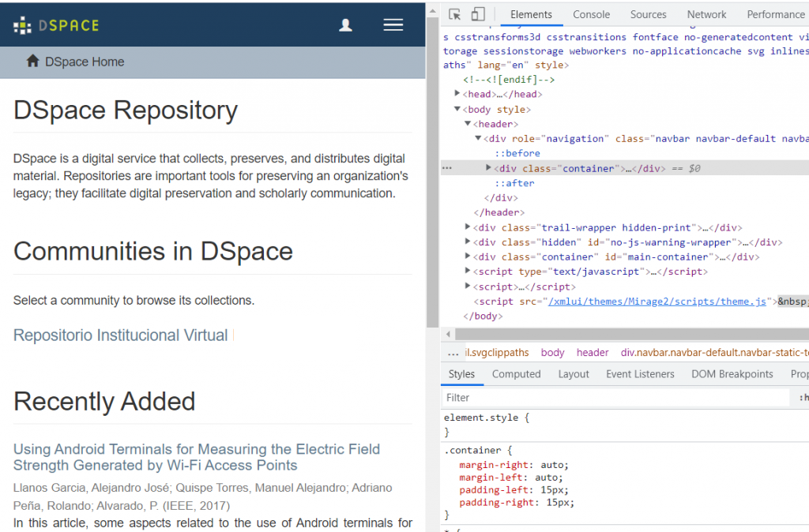Image resolution: width=809 pixels, height=532 pixels.
Task: Click the breadcrumb overflow ellipsis in DevTools
Action: coord(453,353)
